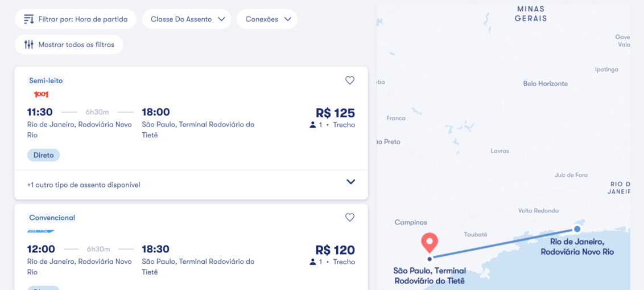Click Mostrar todos os filtros button
Screen dimensions: 644x290
pyautogui.click(x=69, y=44)
